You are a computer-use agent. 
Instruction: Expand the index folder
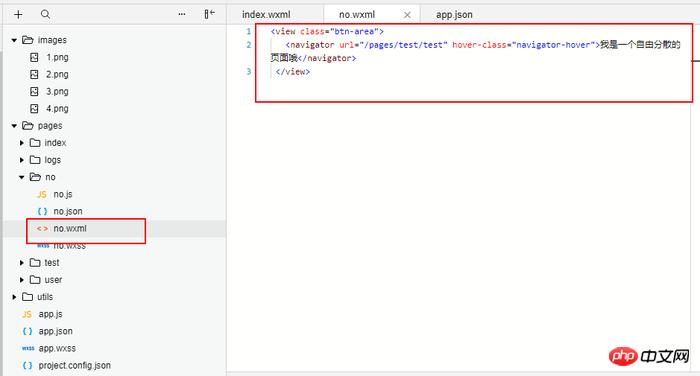(21, 143)
